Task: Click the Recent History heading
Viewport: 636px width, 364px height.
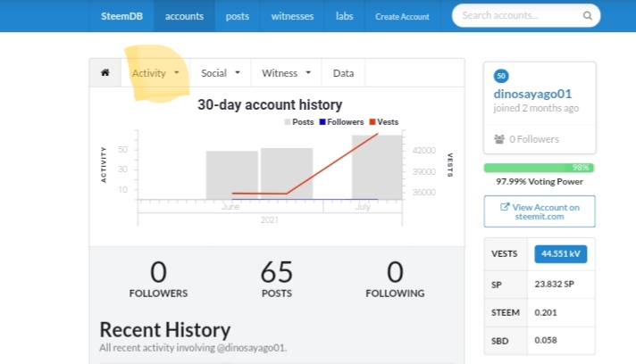Action: pos(165,329)
